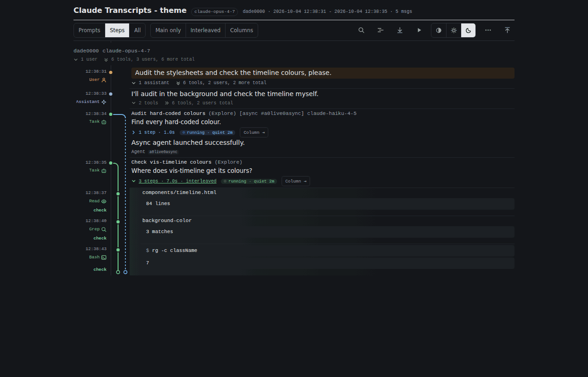588x377 pixels.
Task: Click the Assistant sparkle icon
Action: coord(104,102)
